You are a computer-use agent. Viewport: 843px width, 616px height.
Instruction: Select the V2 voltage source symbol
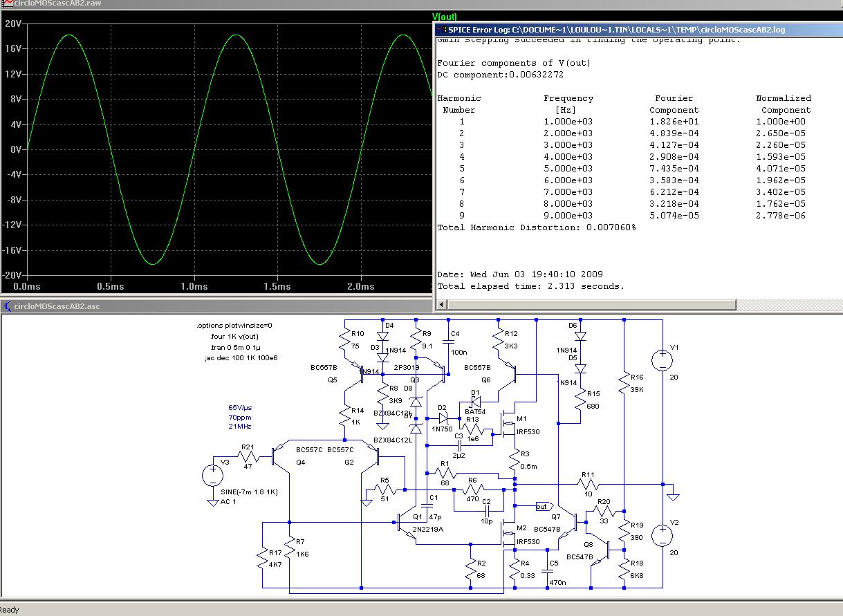[x=662, y=534]
